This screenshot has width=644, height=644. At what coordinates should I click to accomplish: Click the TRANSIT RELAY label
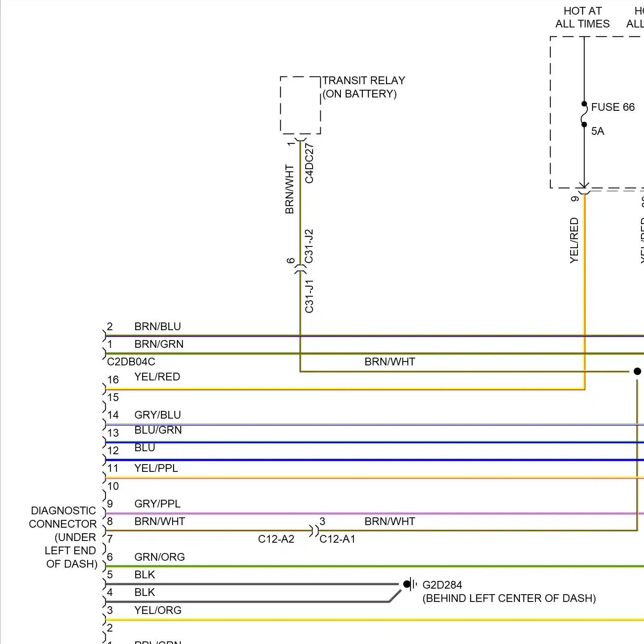tap(364, 81)
